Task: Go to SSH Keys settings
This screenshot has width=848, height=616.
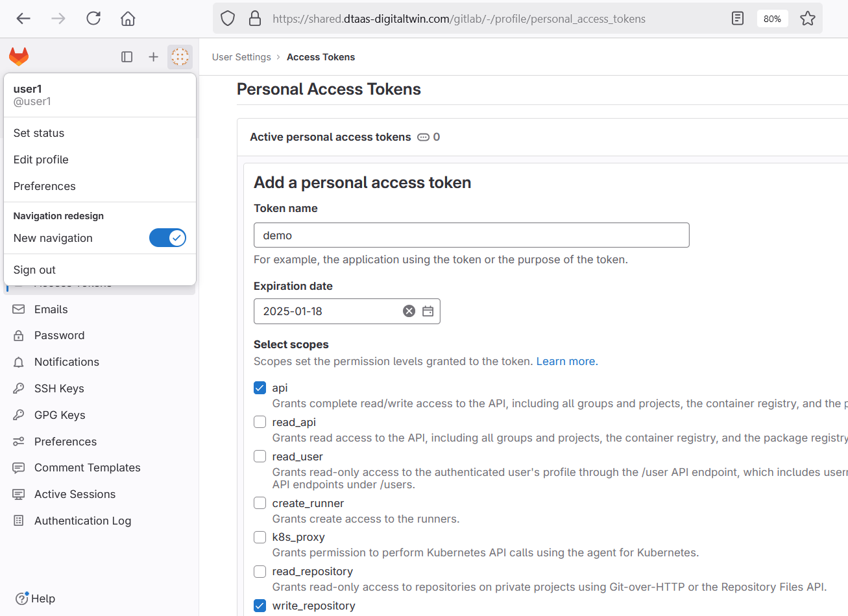Action: [59, 388]
